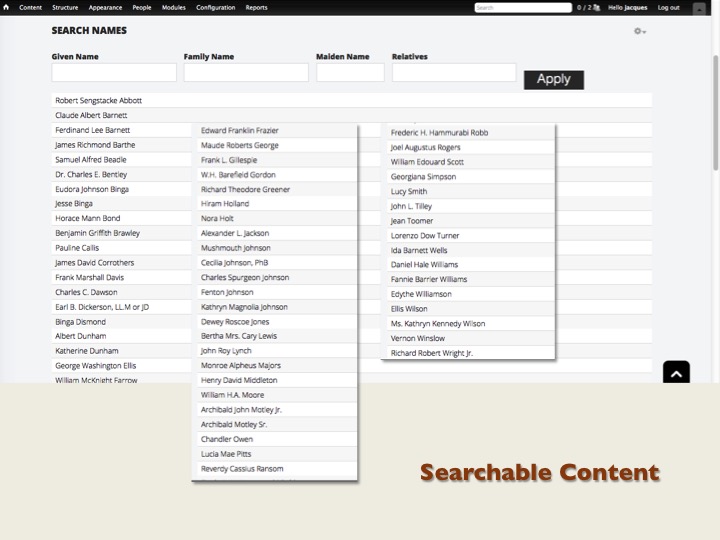Click the home icon in admin toolbar

pos(7,7)
